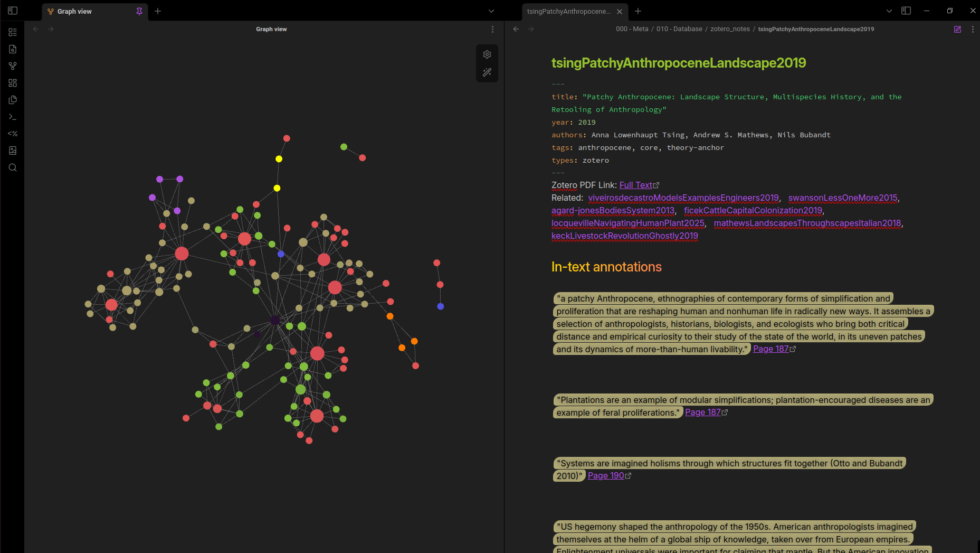
Task: Toggle the right sidebar panel
Action: click(906, 11)
